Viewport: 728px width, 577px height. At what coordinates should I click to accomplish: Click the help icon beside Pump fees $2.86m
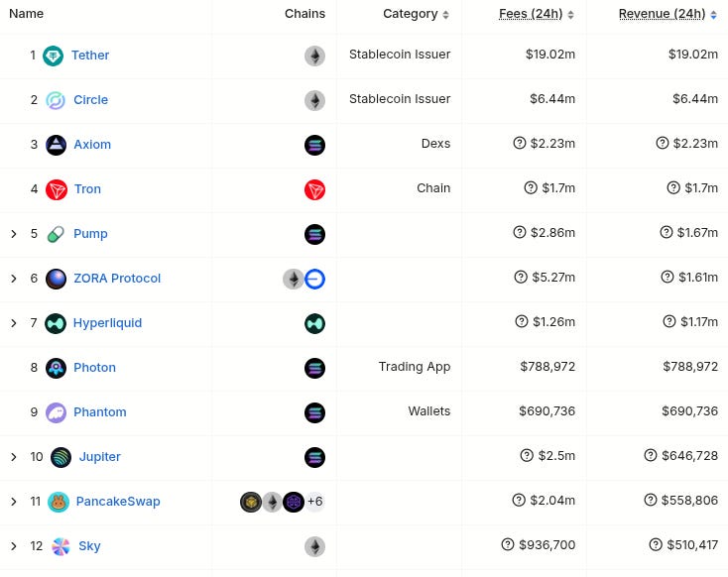pos(520,232)
